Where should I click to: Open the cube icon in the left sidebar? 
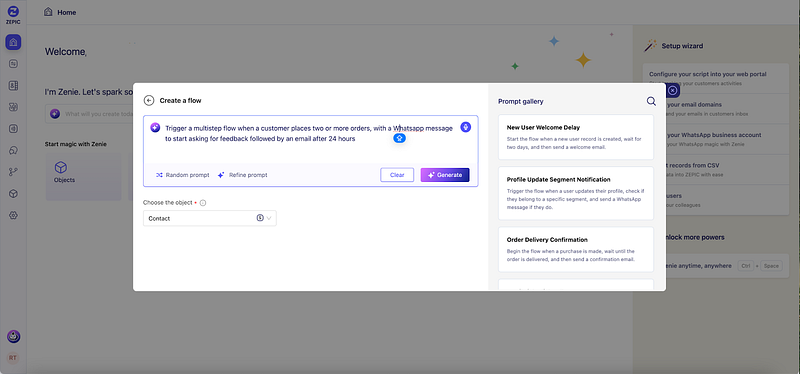(x=13, y=194)
